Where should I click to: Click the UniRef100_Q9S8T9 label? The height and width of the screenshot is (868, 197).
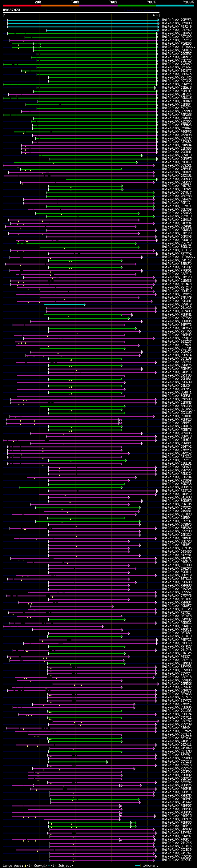point(177,304)
